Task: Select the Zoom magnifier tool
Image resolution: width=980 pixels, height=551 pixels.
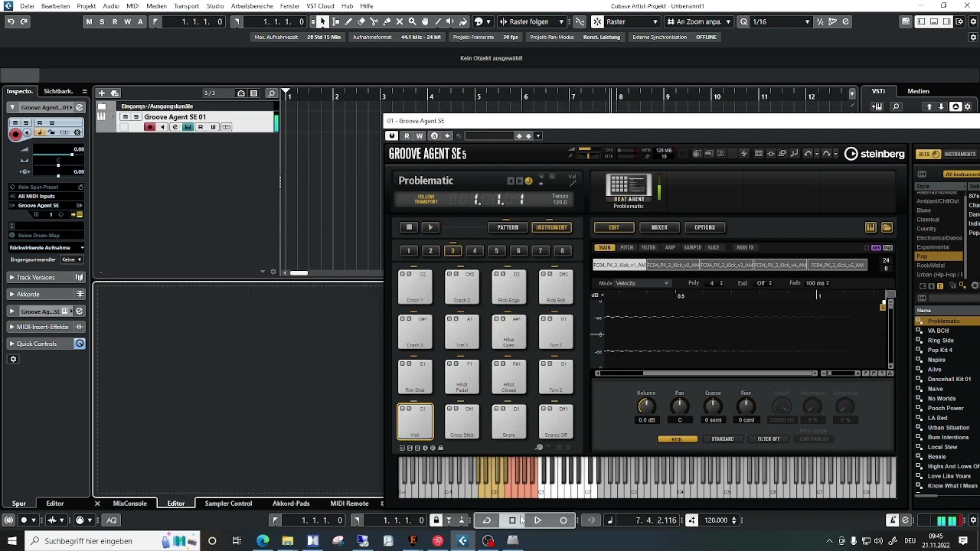Action: point(412,21)
